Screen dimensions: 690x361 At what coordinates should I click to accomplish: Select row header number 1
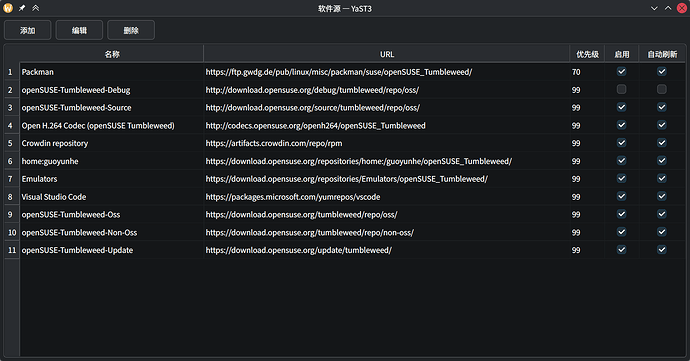(x=11, y=72)
